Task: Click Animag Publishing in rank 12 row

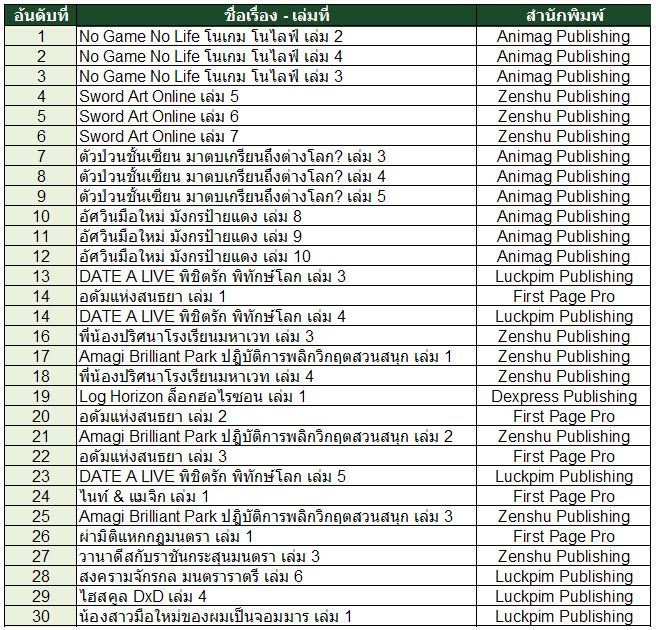Action: 564,256
